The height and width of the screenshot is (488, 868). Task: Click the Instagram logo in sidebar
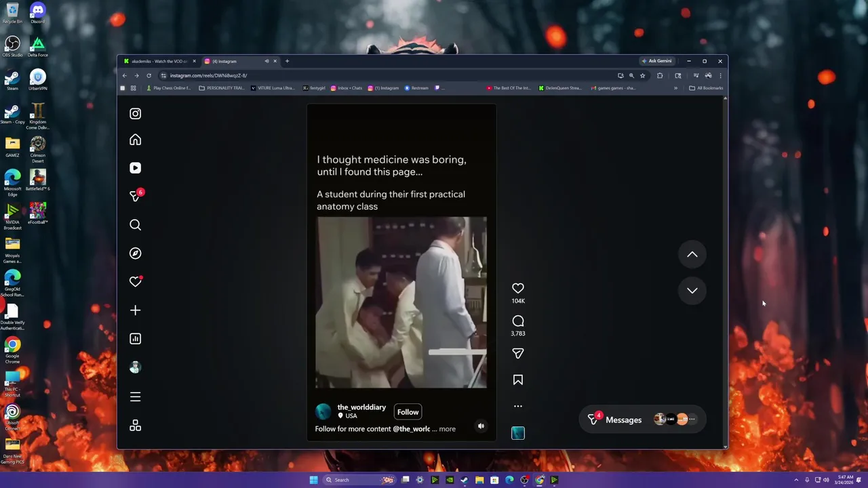(x=135, y=113)
